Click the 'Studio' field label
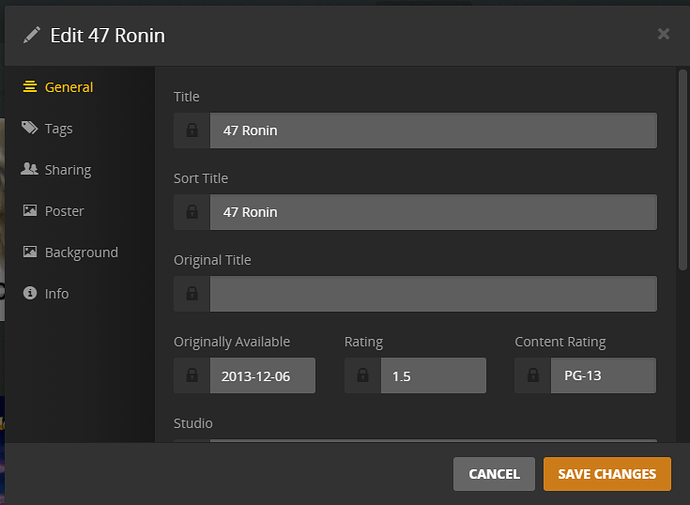Viewport: 690px width, 505px height. tap(193, 423)
